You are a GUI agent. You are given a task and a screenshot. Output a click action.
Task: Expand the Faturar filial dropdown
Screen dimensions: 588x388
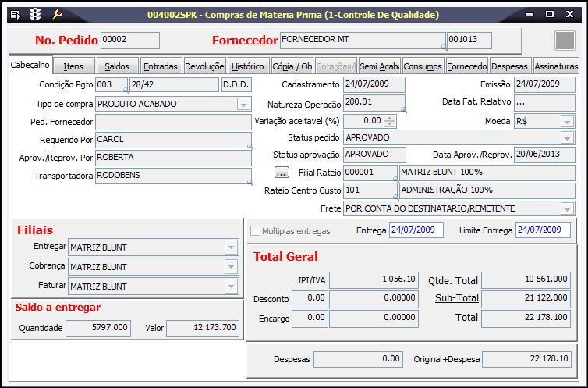click(x=231, y=287)
